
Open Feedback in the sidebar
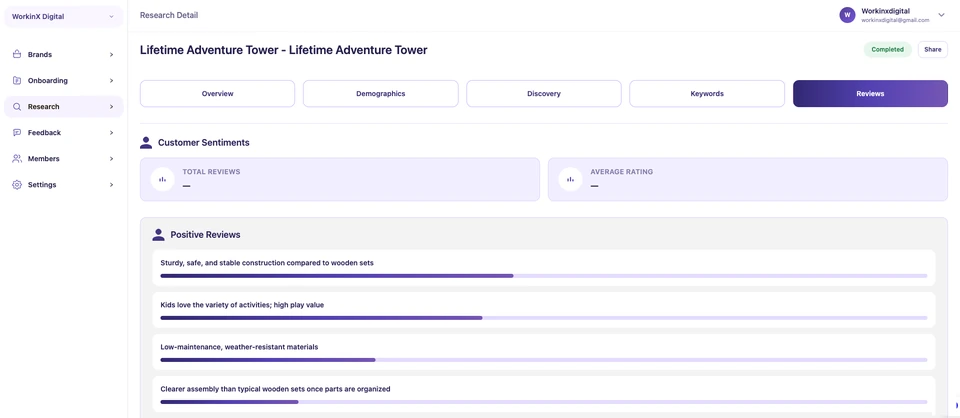click(x=64, y=132)
